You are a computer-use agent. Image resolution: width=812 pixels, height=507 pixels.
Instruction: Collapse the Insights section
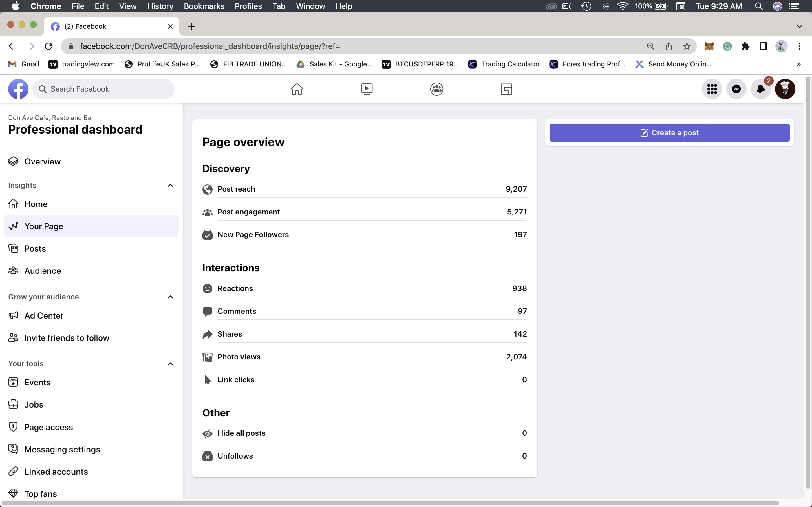point(170,185)
